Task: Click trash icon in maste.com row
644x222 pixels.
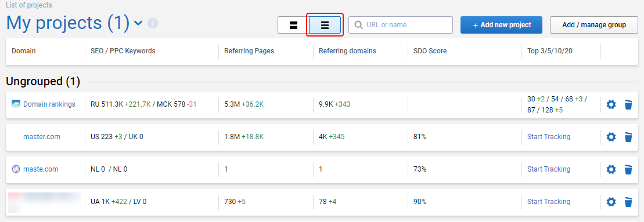Action: [x=628, y=169]
